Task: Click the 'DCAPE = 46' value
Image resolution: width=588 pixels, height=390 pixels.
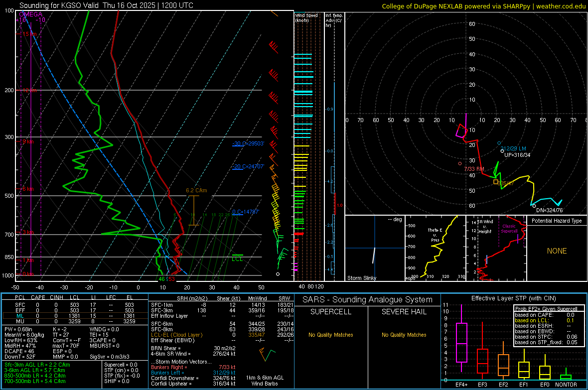Action: coord(19,351)
